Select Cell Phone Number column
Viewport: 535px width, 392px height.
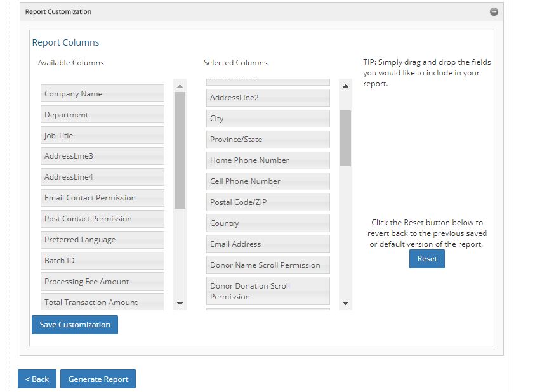[x=268, y=181]
